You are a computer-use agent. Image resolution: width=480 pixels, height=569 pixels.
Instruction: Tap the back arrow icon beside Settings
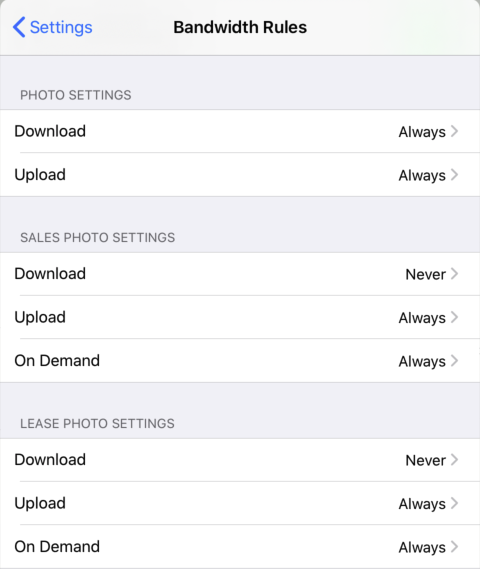[x=19, y=27]
